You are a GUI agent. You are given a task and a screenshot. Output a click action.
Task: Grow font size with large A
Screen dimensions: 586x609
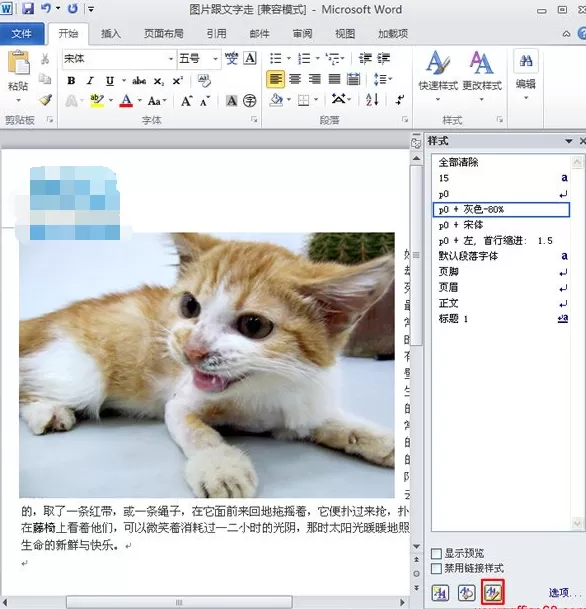[186, 101]
